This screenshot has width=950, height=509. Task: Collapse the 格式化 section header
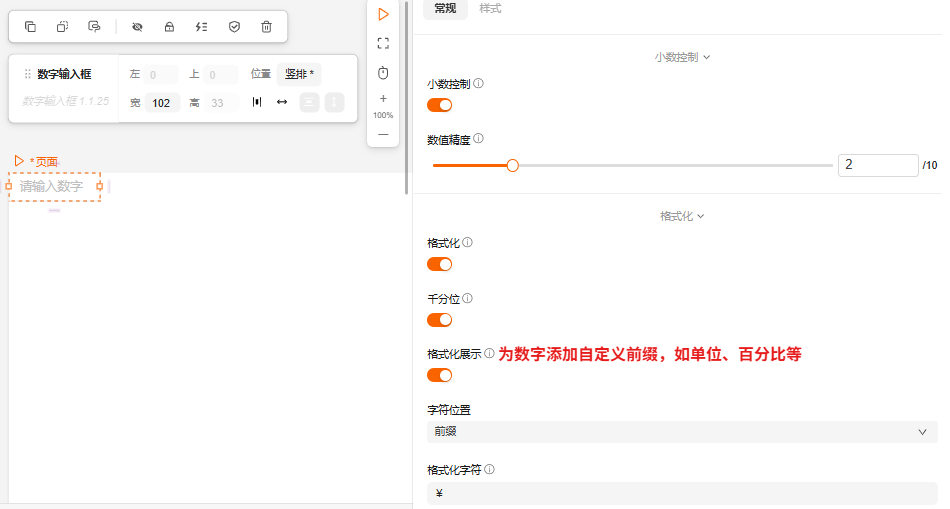pos(682,216)
